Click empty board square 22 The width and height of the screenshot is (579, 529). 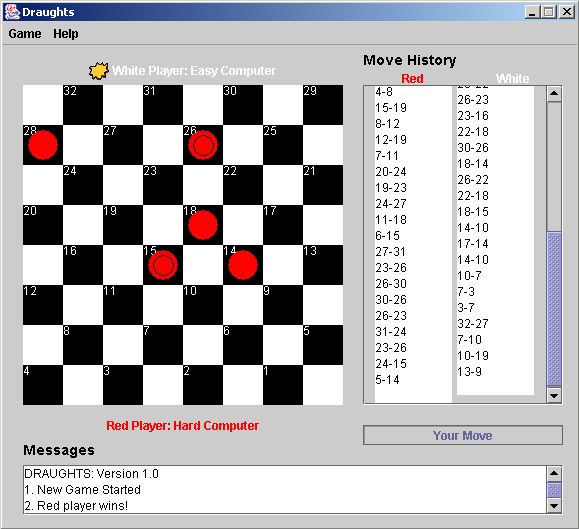pos(243,185)
